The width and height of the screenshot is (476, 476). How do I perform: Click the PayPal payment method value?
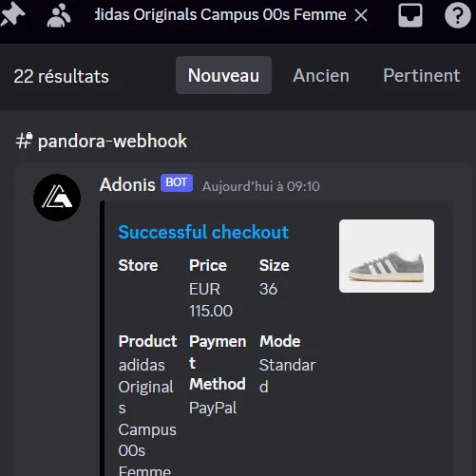213,408
